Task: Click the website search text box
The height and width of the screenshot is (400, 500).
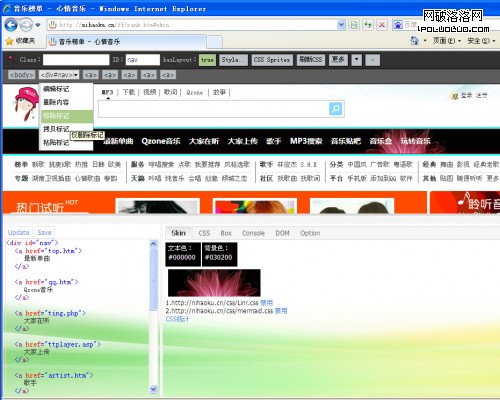Action: click(213, 109)
